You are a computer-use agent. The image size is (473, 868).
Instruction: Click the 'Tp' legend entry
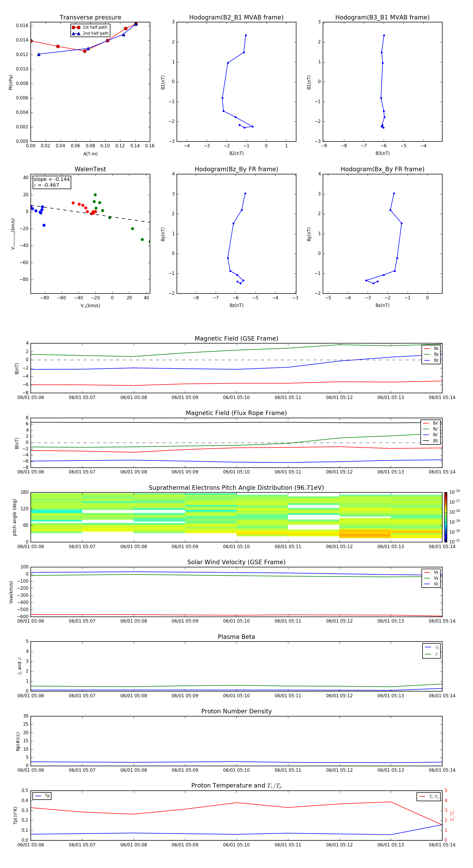[42, 796]
